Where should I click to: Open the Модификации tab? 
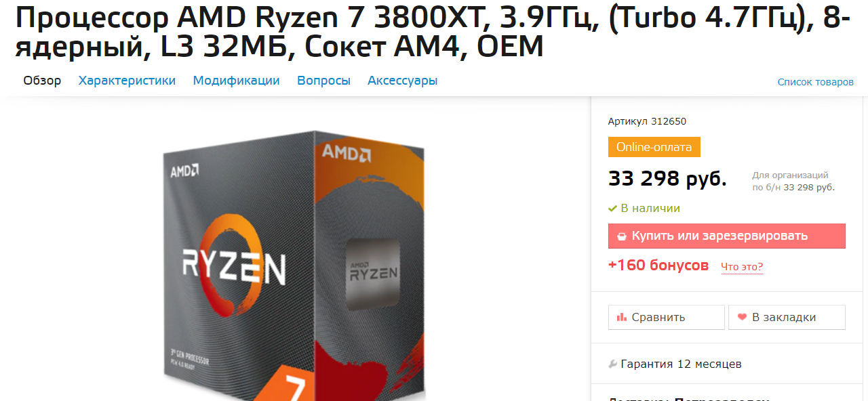pos(236,81)
